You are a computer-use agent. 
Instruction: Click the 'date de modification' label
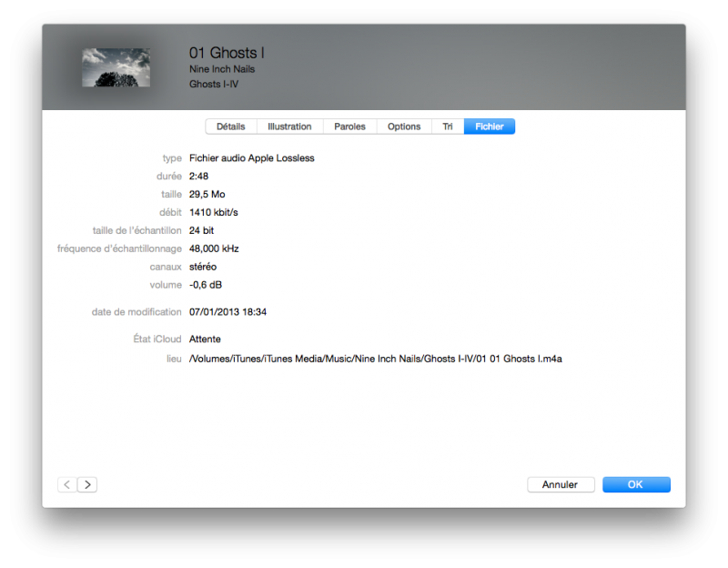click(x=136, y=312)
